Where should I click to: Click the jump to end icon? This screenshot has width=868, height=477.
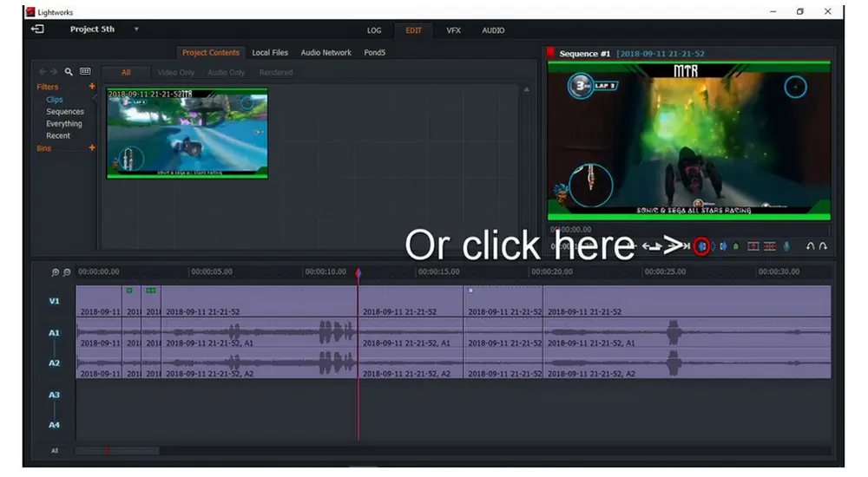click(687, 246)
